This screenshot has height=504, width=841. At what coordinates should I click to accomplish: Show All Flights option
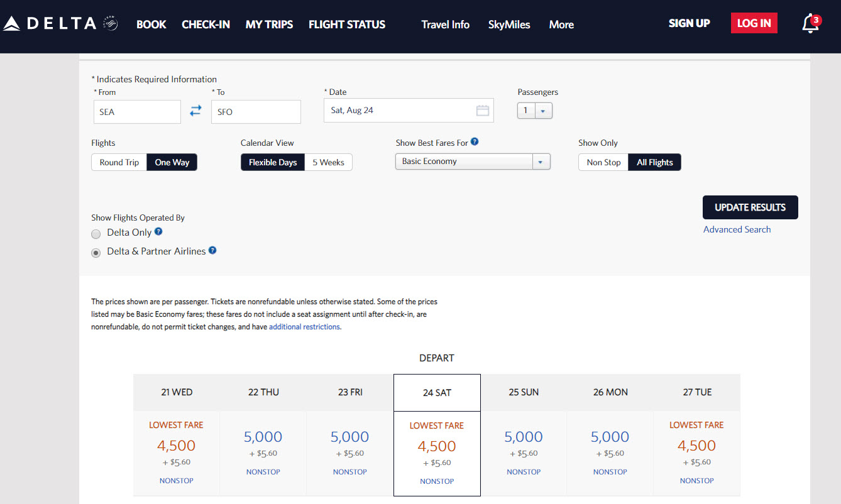(x=655, y=162)
